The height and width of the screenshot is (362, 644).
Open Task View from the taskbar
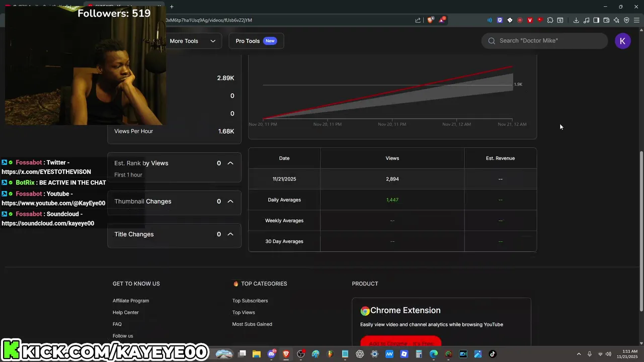coord(242,354)
